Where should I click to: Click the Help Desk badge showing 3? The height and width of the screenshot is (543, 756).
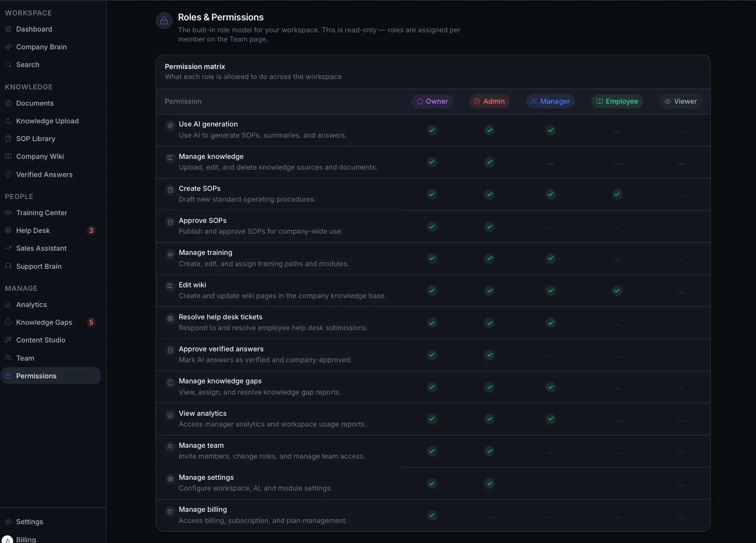[x=91, y=230]
